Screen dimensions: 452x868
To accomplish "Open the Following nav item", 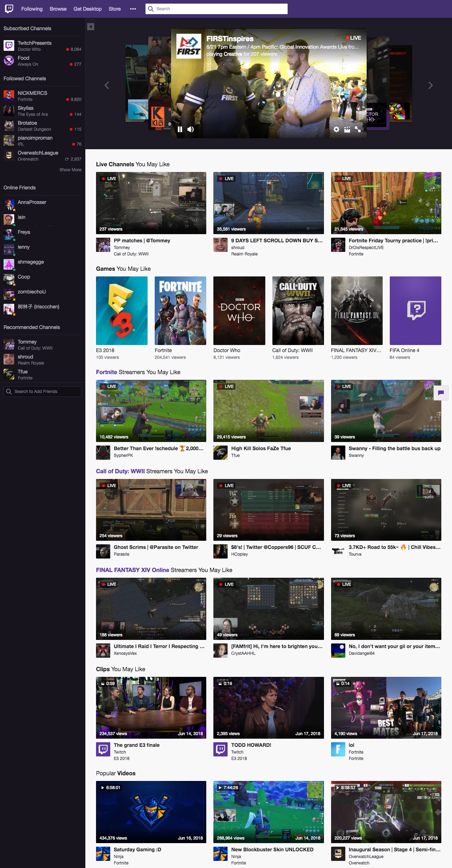I will pos(32,9).
